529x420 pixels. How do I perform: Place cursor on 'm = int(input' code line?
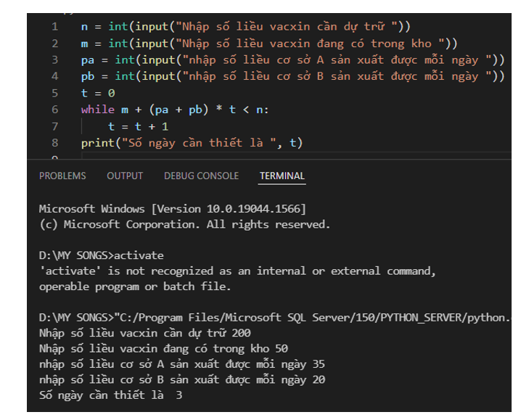[269, 44]
